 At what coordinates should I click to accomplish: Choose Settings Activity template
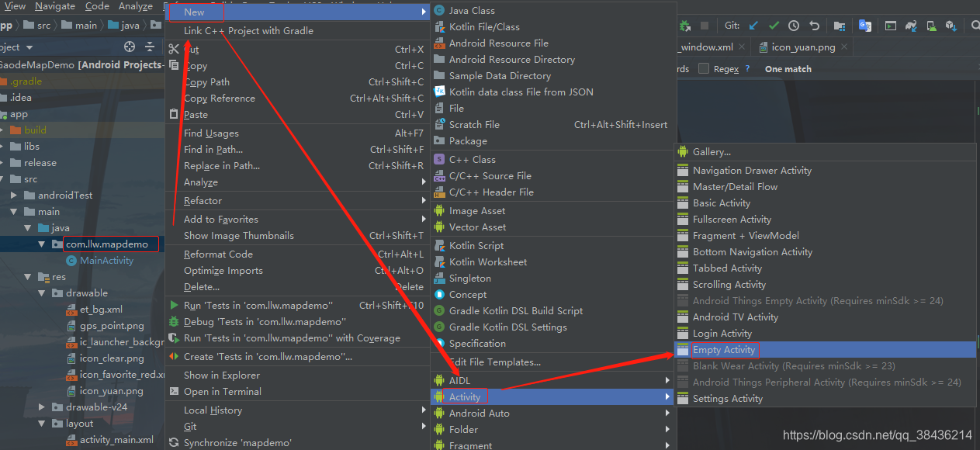click(x=826, y=399)
